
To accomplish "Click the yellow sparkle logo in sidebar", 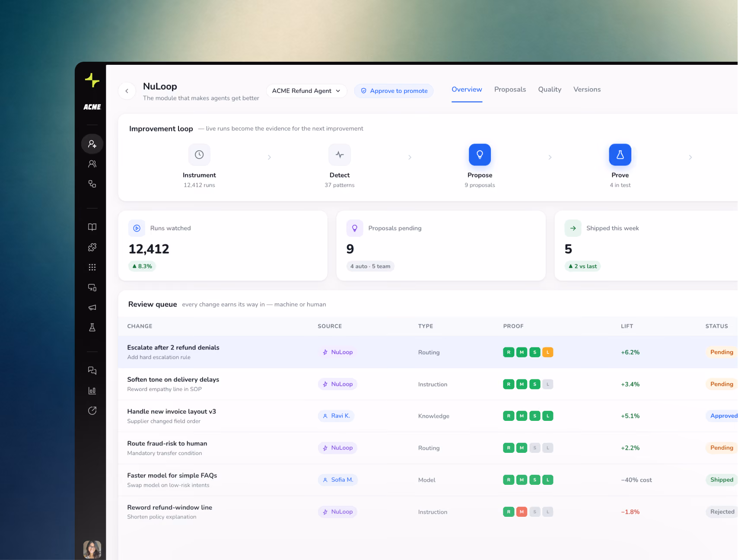I will (x=92, y=80).
